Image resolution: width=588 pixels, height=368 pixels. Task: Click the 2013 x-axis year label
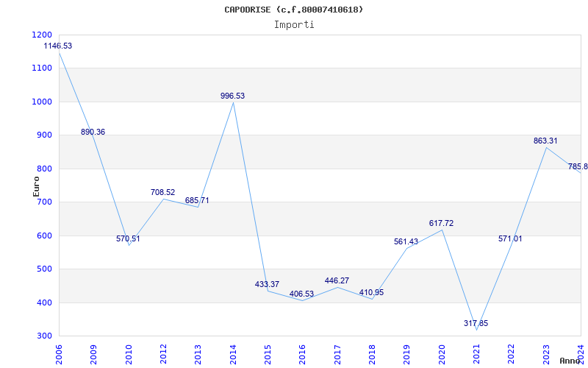pyautogui.click(x=198, y=355)
